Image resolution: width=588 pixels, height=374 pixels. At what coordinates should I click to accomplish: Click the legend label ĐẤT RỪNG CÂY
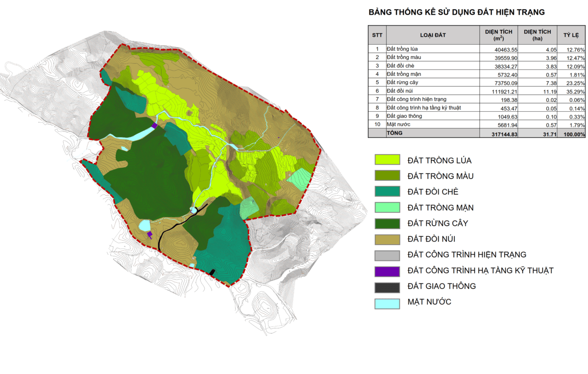(x=438, y=223)
